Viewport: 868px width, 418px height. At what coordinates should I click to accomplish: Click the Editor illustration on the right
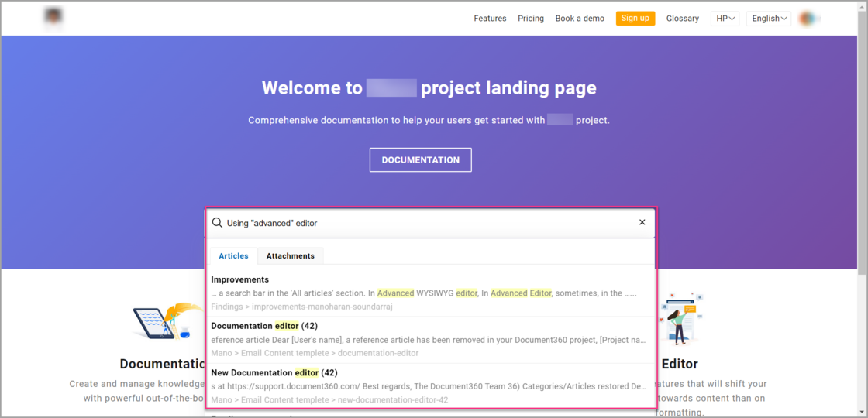tap(679, 317)
